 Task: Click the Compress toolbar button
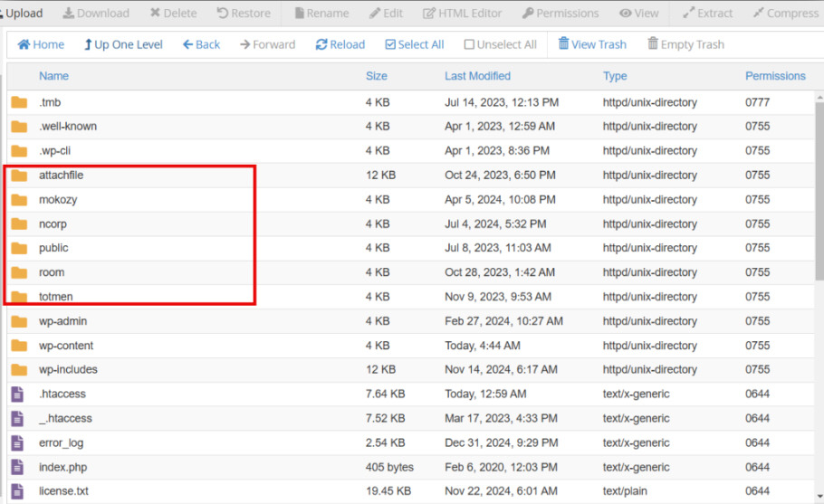[785, 14]
